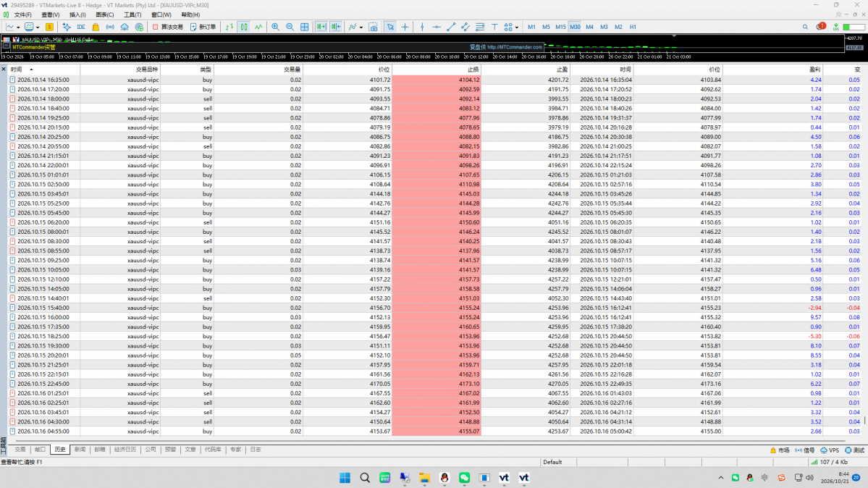Image resolution: width=868 pixels, height=488 pixels.
Task: Switch chart to line chart type
Action: coord(258,27)
